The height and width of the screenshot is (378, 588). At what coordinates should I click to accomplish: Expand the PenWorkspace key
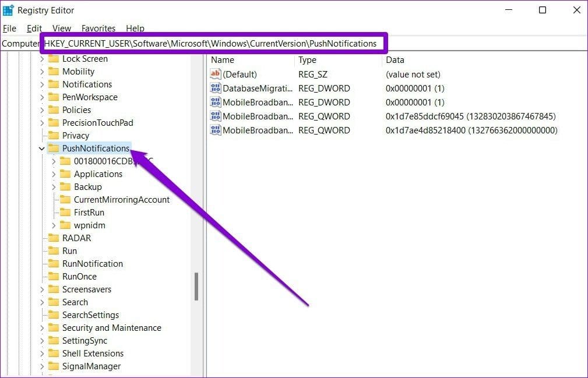tap(42, 97)
